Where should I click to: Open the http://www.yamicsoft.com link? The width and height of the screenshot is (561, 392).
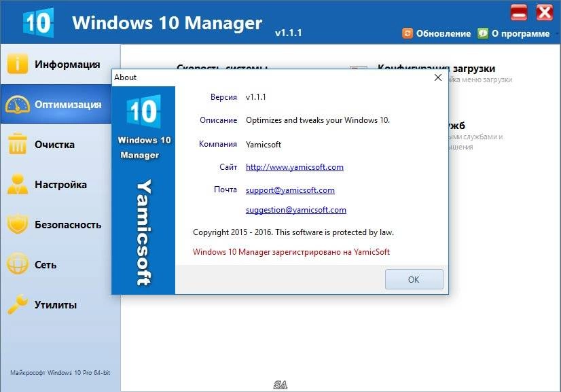coord(295,167)
